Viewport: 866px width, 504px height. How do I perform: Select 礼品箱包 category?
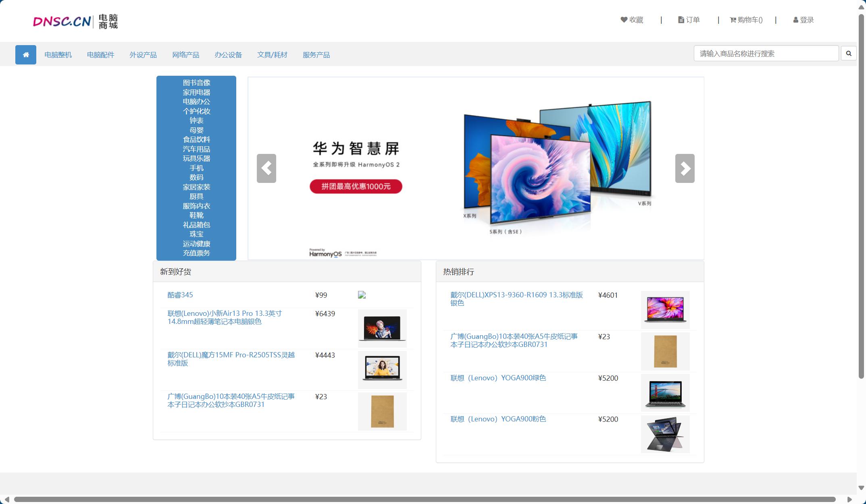196,225
